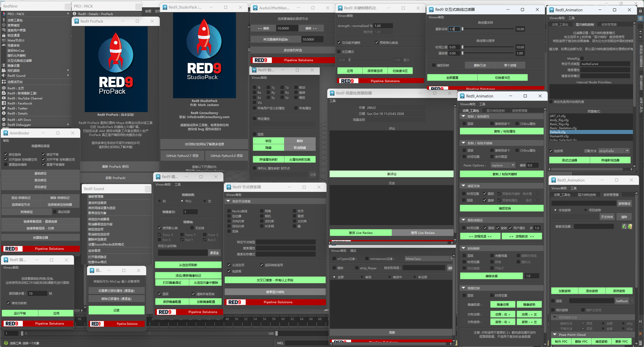Click the speaker icon for Red9 Sound
This screenshot has width=644, height=347.
[4, 75]
